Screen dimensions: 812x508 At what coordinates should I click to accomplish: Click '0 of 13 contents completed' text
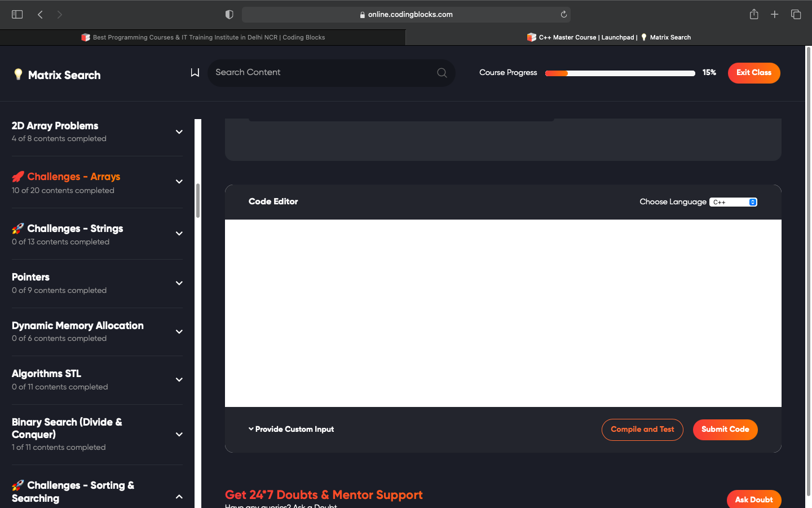click(61, 242)
